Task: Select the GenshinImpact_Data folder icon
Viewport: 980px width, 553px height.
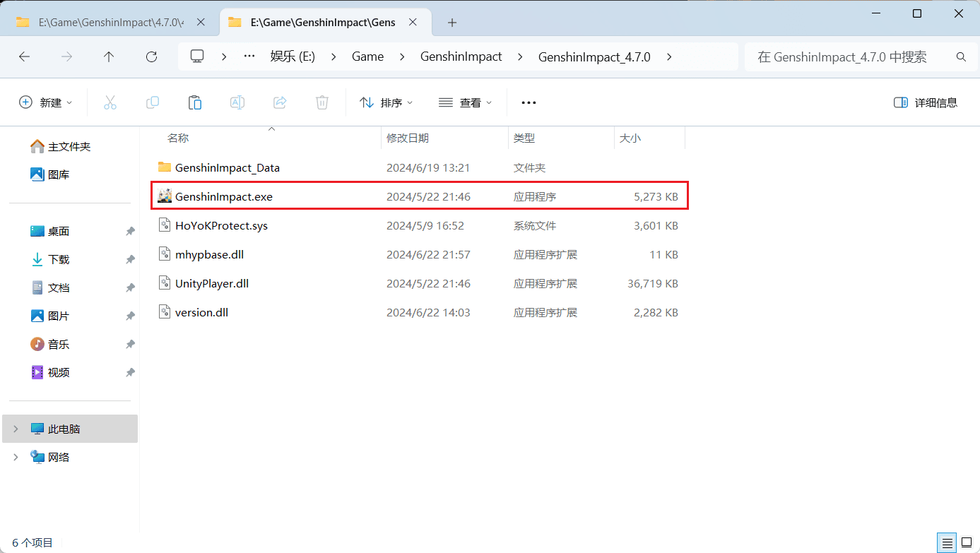Action: (165, 167)
